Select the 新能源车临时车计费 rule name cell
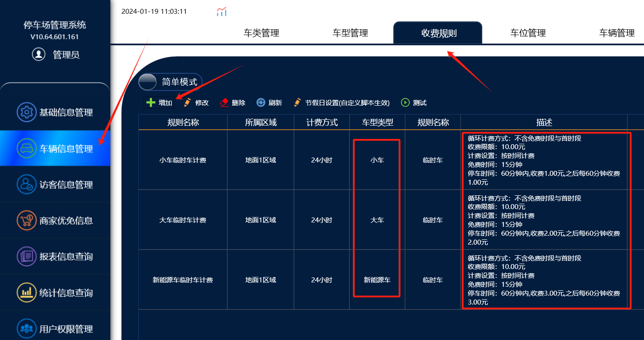 183,280
